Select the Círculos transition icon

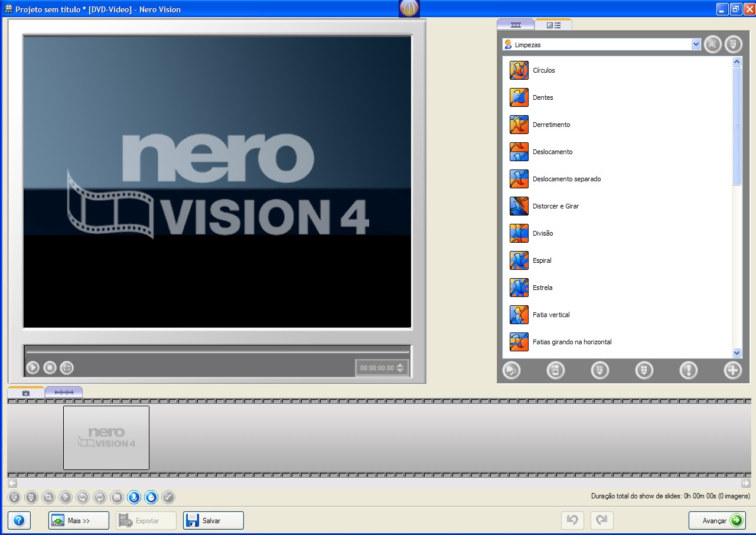point(519,70)
